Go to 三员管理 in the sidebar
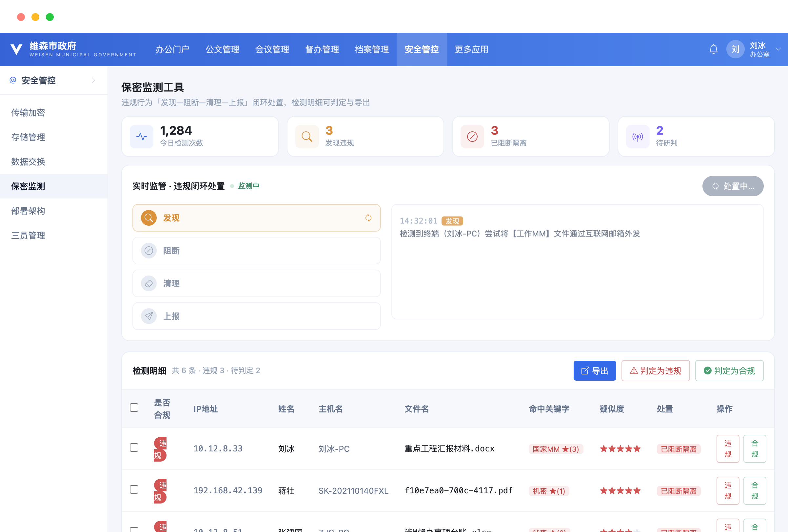Screen dimensions: 788x532 53,236
